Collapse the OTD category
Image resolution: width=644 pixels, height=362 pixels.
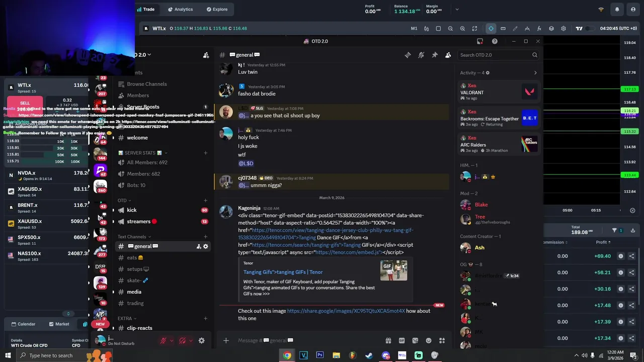(x=125, y=201)
